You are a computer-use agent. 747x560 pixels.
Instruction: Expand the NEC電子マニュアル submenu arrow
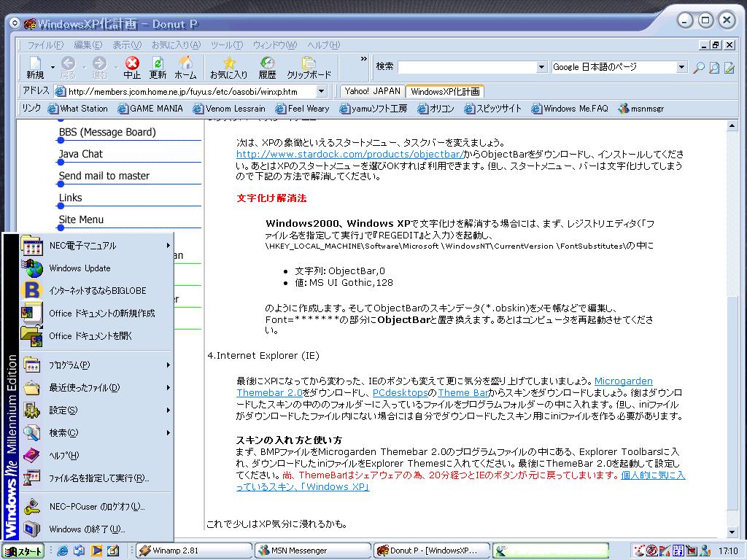point(169,246)
